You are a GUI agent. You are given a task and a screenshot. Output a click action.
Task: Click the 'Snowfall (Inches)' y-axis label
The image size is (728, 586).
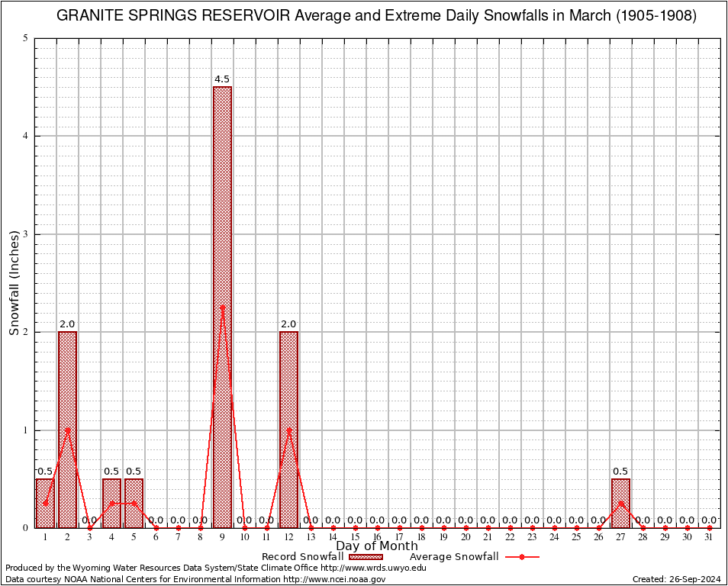point(14,283)
